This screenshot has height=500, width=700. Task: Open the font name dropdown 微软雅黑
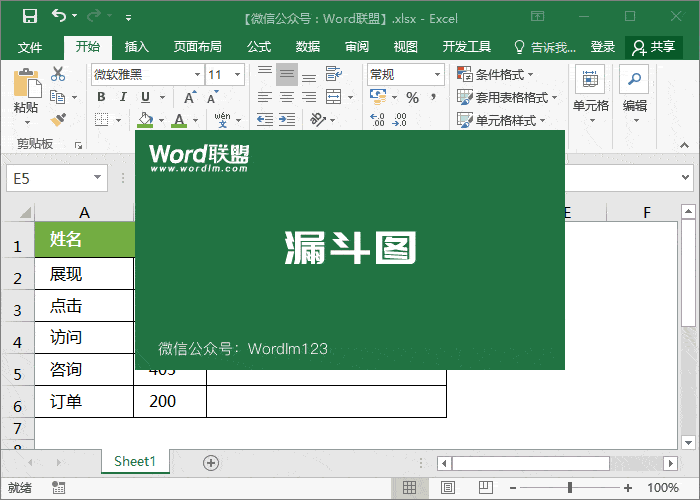coord(197,75)
